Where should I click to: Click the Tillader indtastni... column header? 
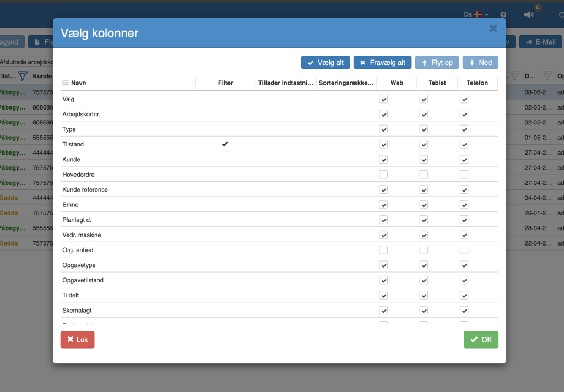[286, 83]
